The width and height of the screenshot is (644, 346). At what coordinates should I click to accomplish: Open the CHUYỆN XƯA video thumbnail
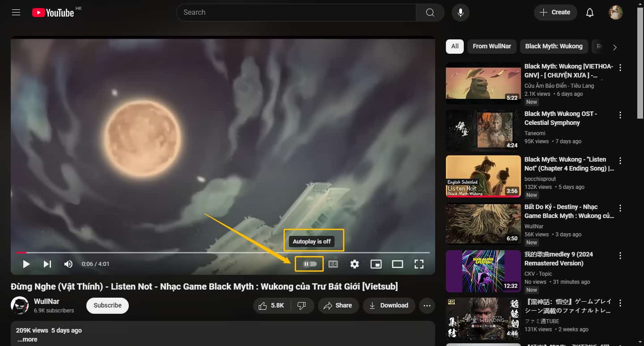pyautogui.click(x=483, y=83)
